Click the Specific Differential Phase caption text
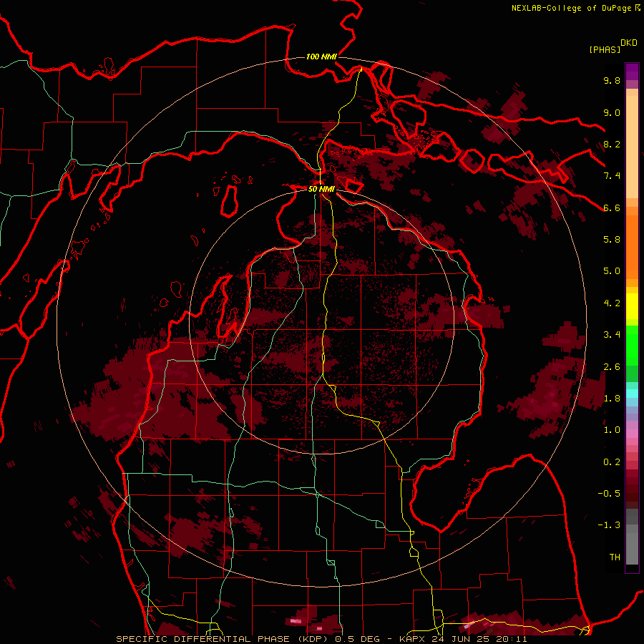Screen dimensions: 644x644 coord(321,639)
